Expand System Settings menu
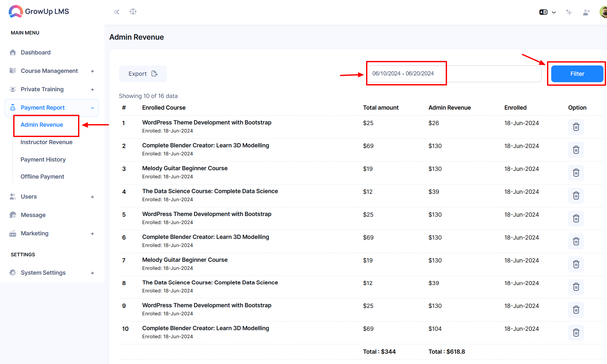This screenshot has height=364, width=607. [92, 273]
